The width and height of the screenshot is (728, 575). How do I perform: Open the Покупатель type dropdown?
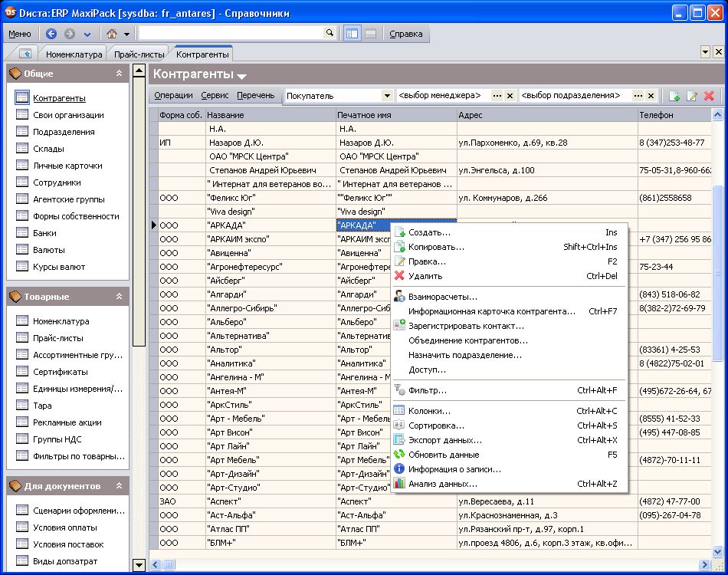[387, 96]
